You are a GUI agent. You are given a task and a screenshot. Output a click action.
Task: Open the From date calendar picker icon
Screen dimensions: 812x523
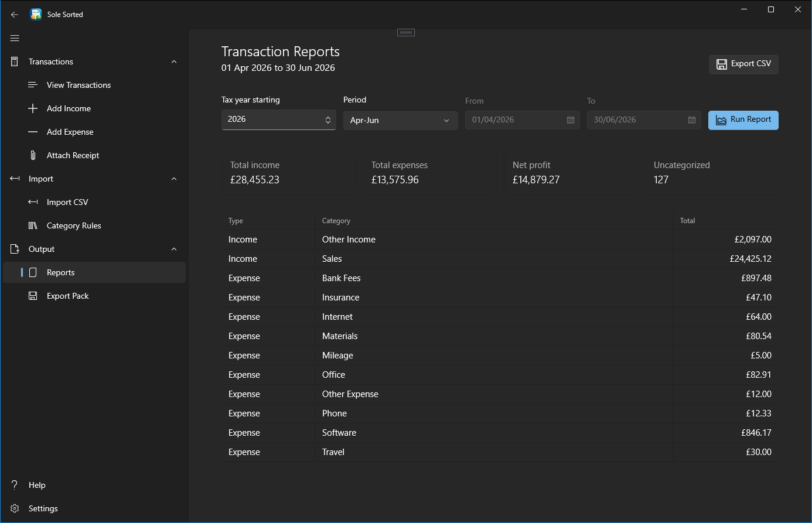tap(571, 120)
